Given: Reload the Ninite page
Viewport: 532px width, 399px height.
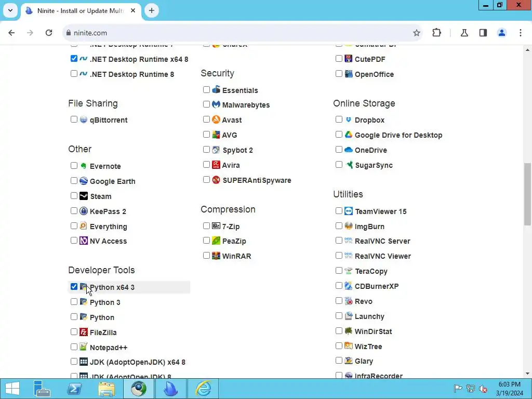Looking at the screenshot, I should pyautogui.click(x=49, y=33).
